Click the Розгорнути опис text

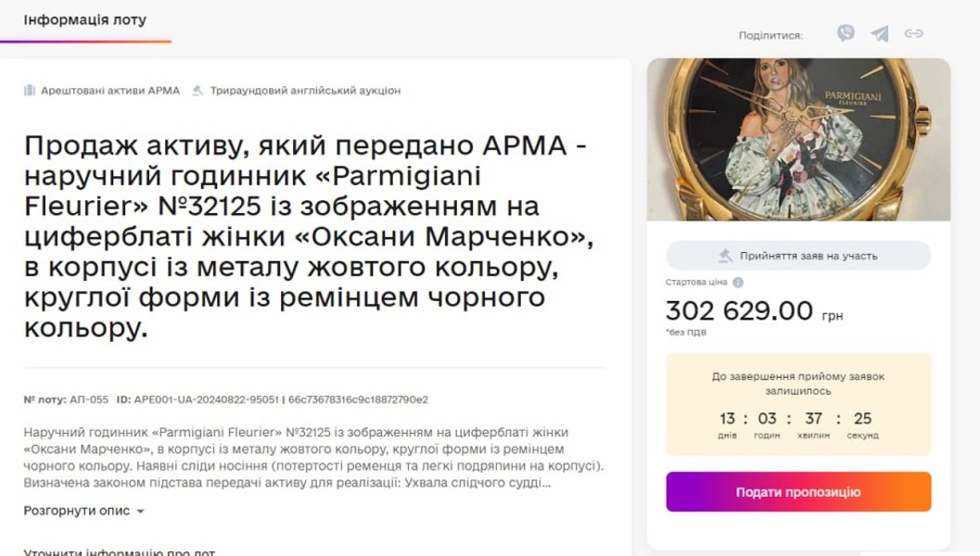click(77, 511)
